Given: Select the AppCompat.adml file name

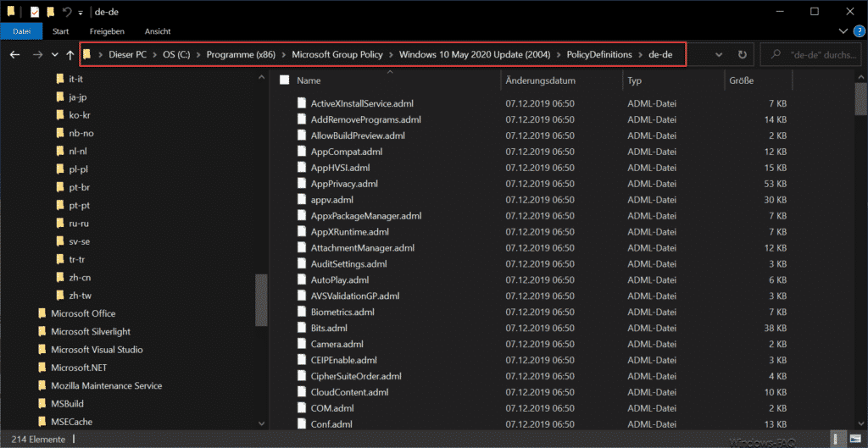Looking at the screenshot, I should click(x=347, y=152).
